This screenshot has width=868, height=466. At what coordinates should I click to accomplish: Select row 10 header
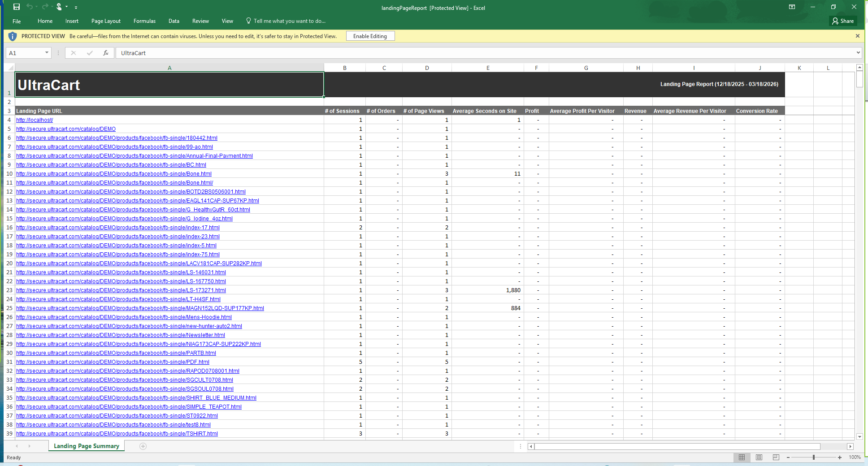[x=9, y=173]
